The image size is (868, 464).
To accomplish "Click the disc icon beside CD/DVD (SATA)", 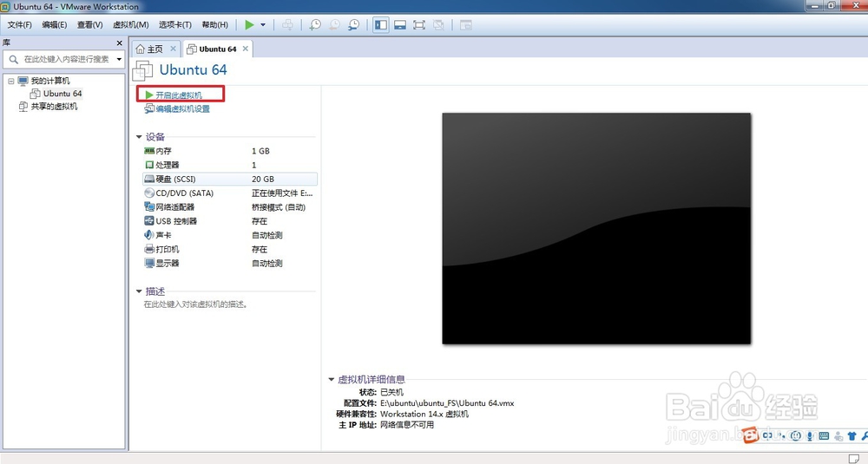I will [149, 193].
